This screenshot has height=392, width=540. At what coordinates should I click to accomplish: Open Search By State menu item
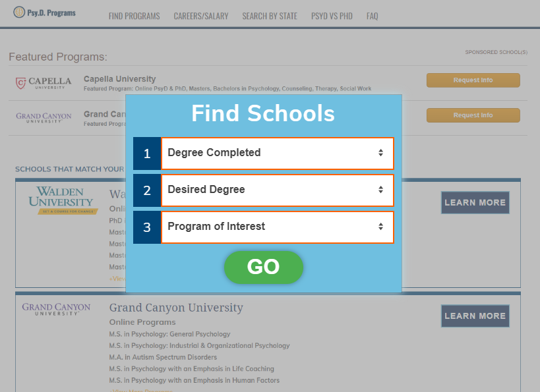(270, 16)
